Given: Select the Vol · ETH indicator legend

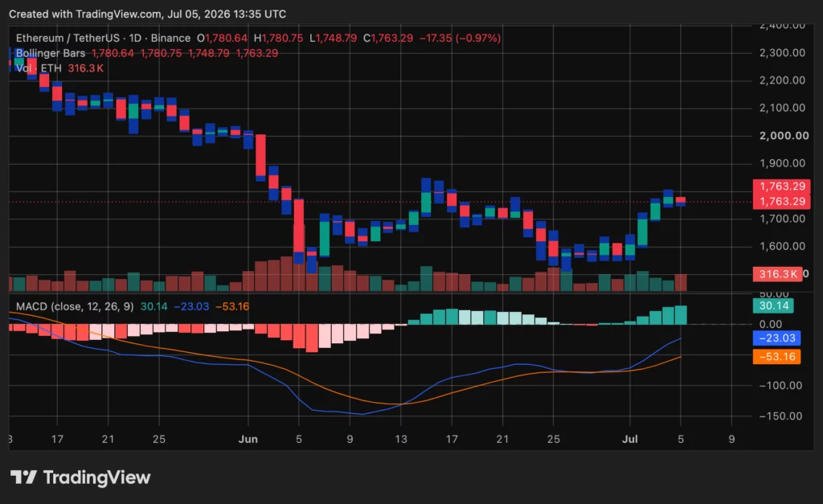Looking at the screenshot, I should (x=39, y=68).
